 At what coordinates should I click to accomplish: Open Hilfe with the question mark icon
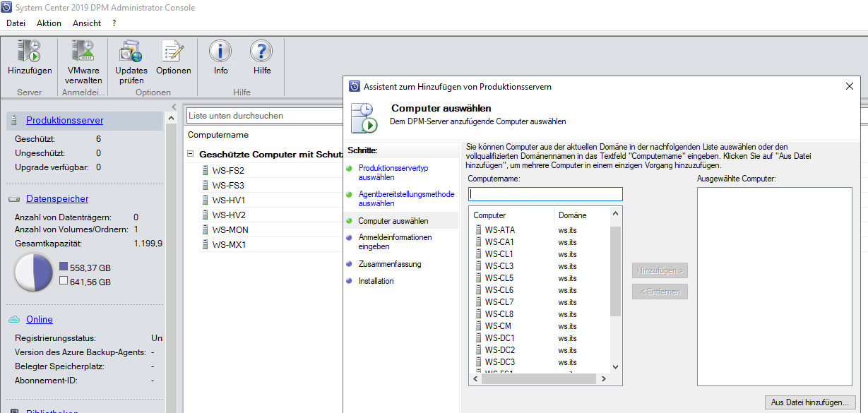click(261, 51)
